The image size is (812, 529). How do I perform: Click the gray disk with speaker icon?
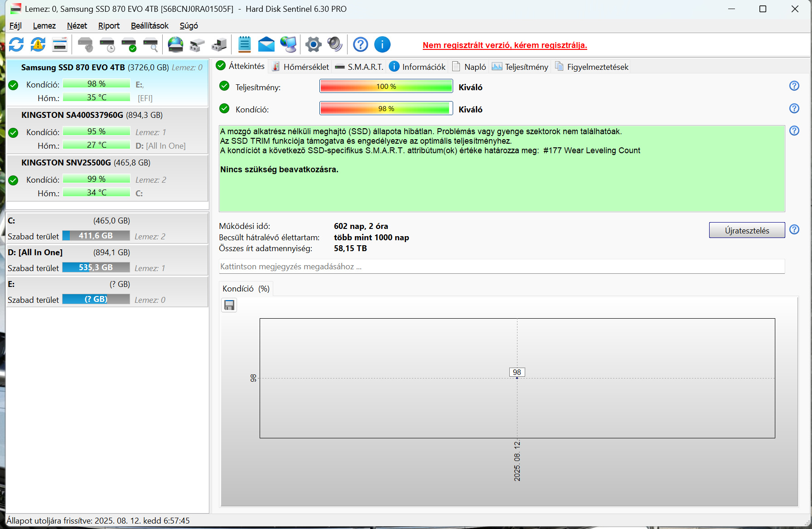(85, 44)
